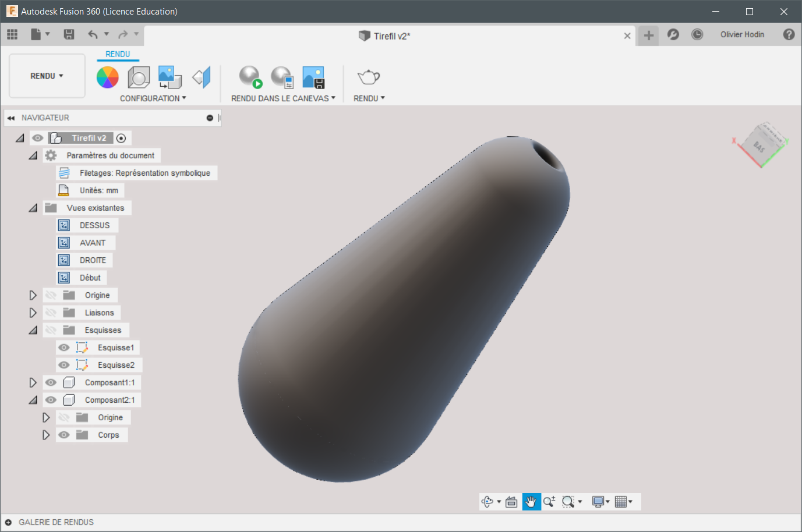The image size is (802, 532).
Task: Open the Job Status clock icon
Action: (697, 34)
